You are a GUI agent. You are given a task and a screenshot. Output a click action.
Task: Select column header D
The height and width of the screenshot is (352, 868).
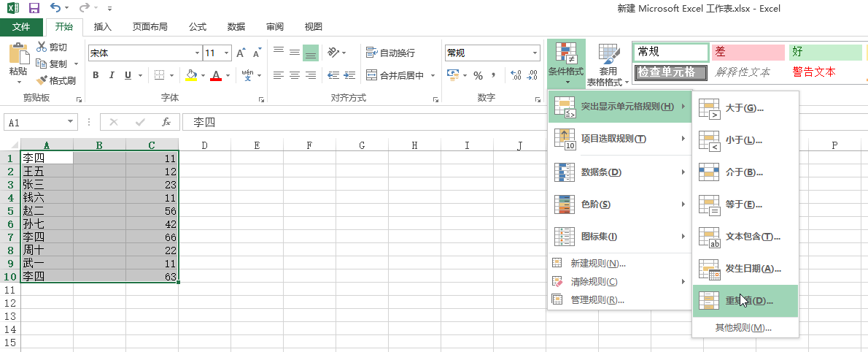204,145
